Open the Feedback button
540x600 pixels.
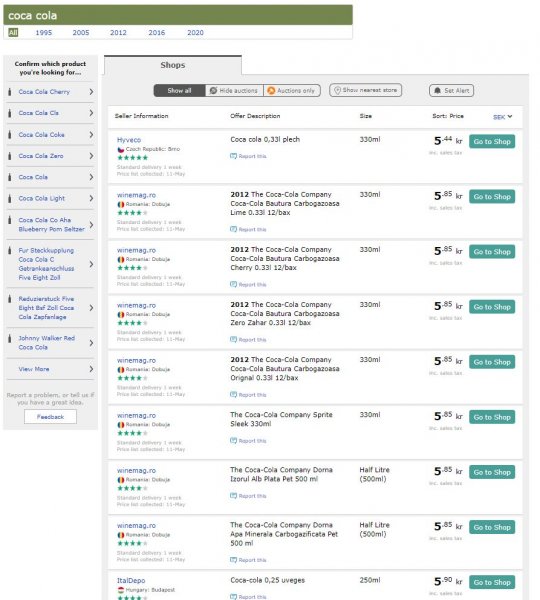pos(50,417)
